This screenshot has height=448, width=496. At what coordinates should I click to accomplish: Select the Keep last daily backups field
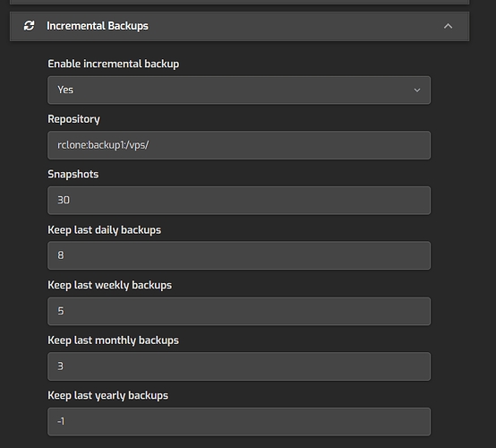click(239, 255)
